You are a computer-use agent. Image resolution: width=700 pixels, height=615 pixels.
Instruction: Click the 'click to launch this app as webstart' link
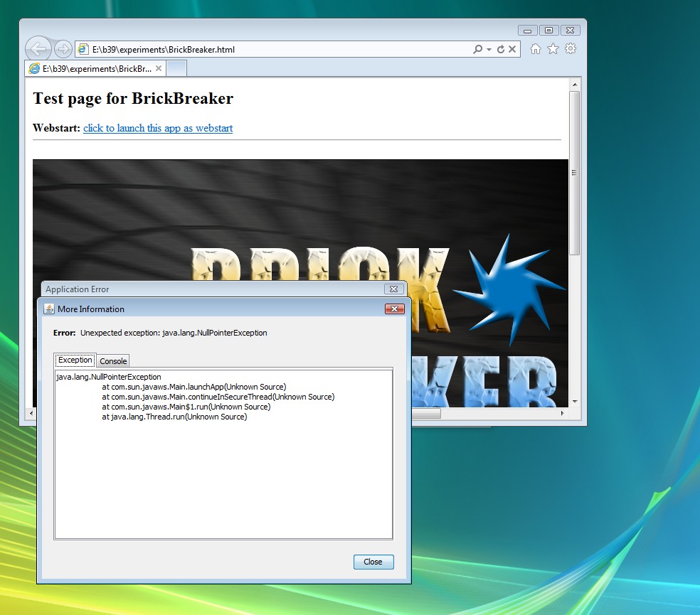click(x=158, y=128)
